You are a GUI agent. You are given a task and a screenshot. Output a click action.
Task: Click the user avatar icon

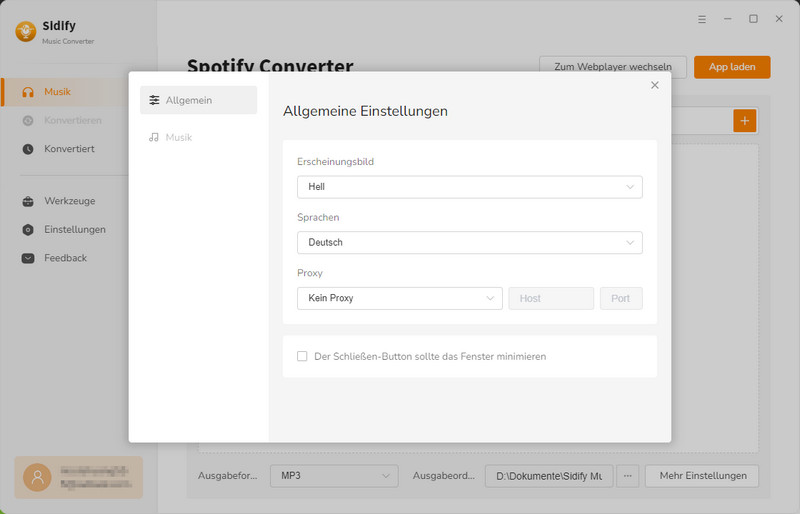tap(37, 477)
